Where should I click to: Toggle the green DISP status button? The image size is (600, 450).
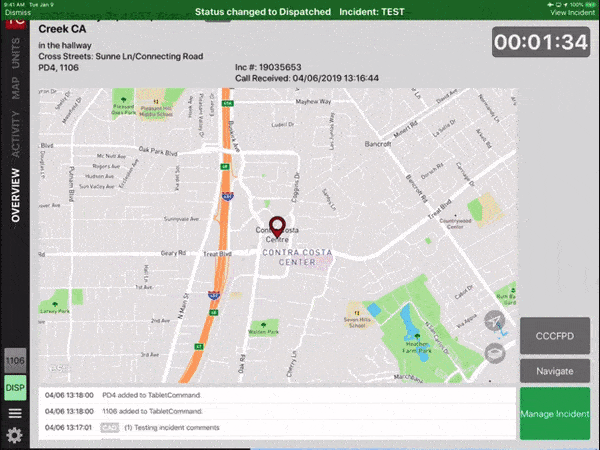point(15,388)
